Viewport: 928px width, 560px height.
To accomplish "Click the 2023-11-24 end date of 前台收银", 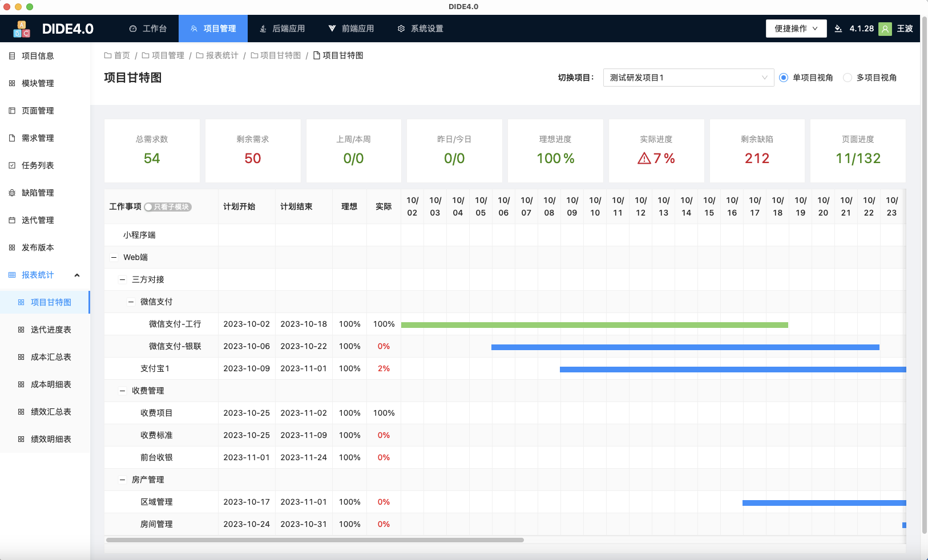I will pyautogui.click(x=304, y=457).
